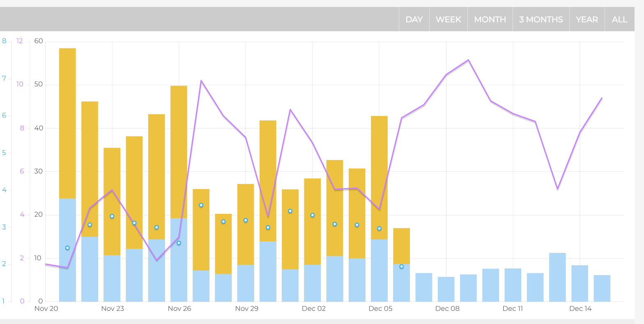Click the blue dot marker on Nov 27
The height and width of the screenshot is (324, 644).
[x=201, y=205]
